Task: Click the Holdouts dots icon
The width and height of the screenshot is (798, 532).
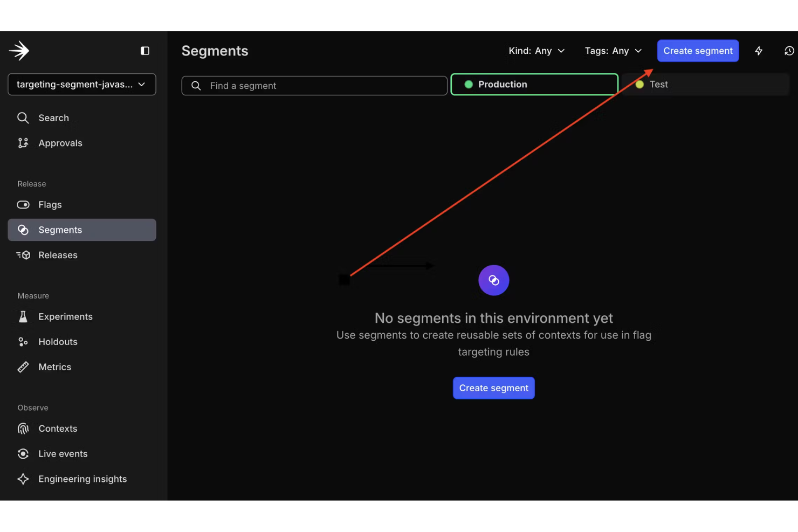Action: pos(23,342)
